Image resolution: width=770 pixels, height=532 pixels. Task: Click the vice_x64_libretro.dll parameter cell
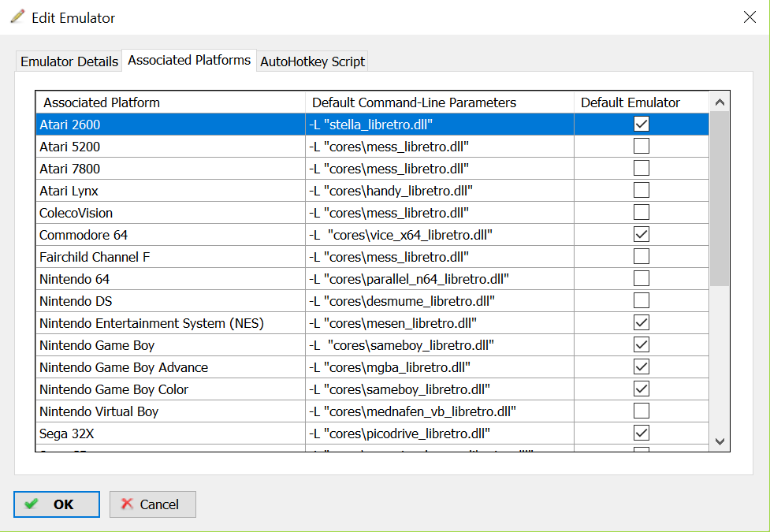point(440,235)
